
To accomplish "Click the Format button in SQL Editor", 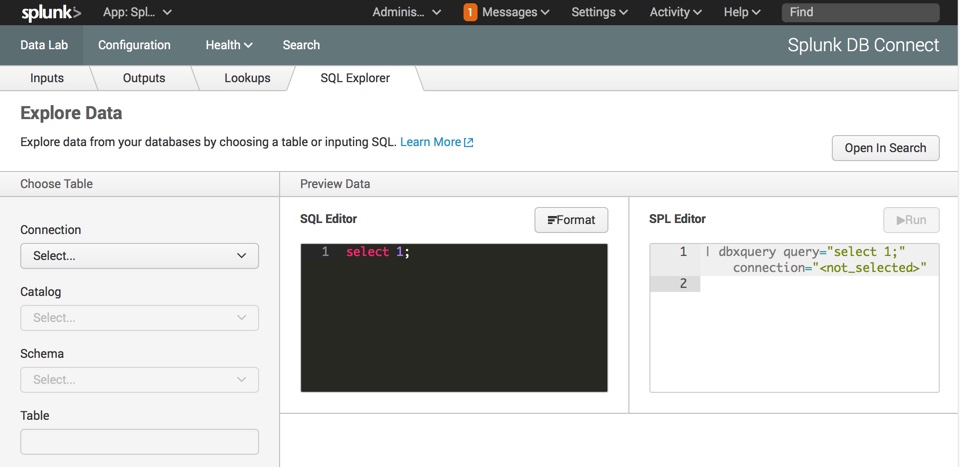I will [x=571, y=220].
